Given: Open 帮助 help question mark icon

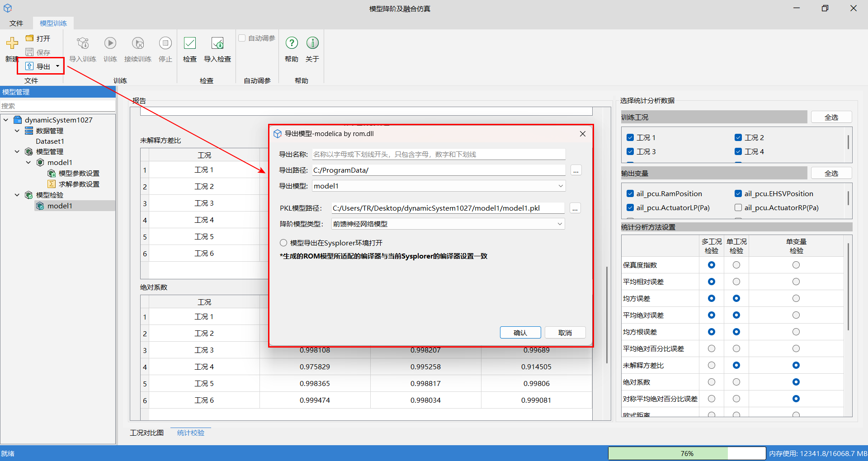Looking at the screenshot, I should 292,43.
